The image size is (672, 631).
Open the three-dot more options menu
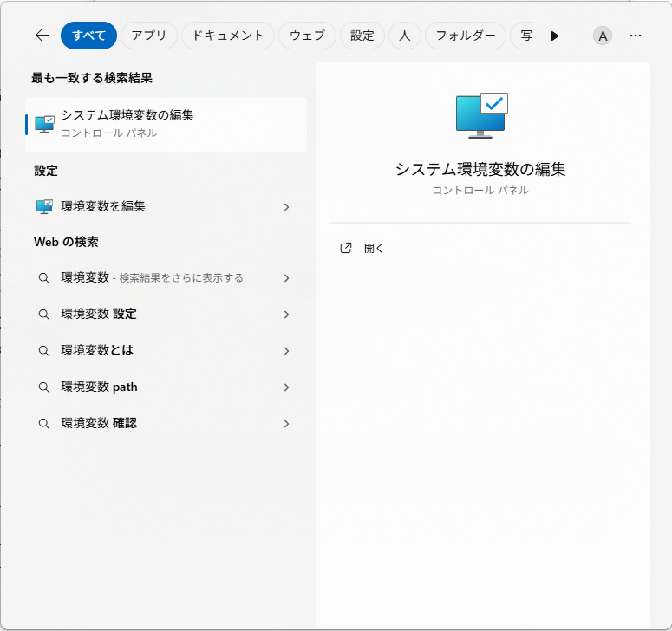636,36
